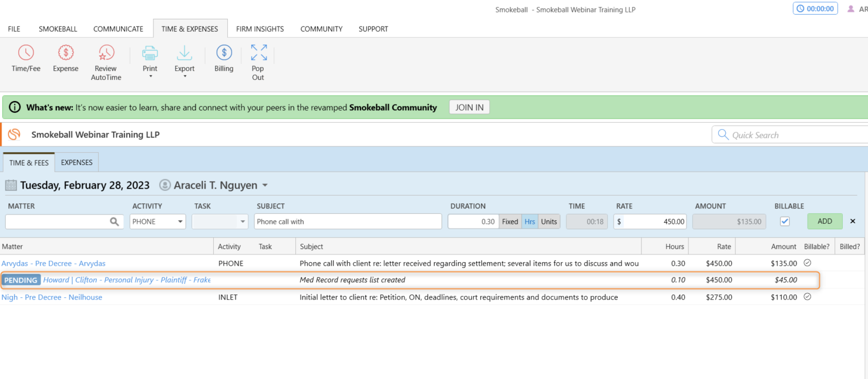Pop Out the time entries window
Viewport: 868px width, 379px height.
pos(258,62)
